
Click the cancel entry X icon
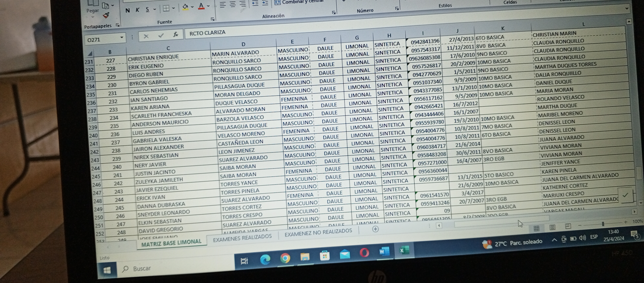pos(146,36)
